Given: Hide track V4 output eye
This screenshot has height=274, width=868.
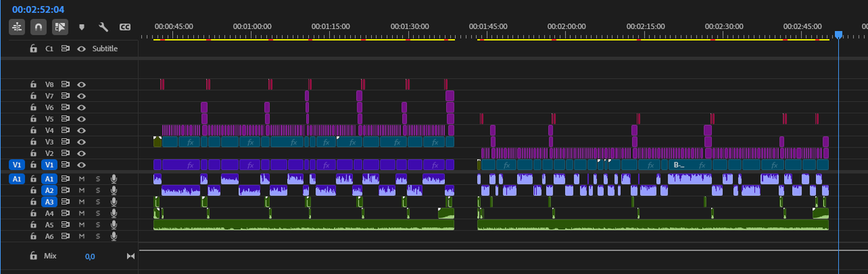Looking at the screenshot, I should click(x=82, y=130).
